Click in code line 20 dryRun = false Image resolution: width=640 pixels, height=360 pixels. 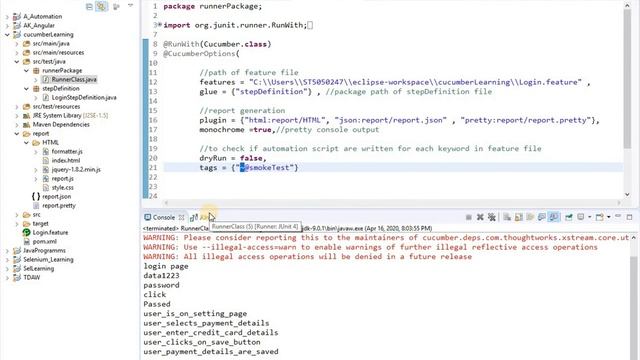pyautogui.click(x=233, y=158)
